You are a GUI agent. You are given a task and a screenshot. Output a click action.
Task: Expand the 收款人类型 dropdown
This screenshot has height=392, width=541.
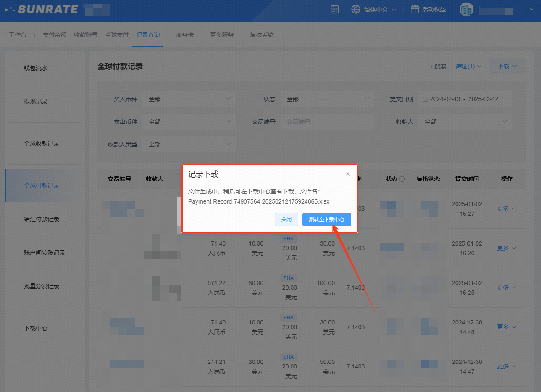coord(189,144)
